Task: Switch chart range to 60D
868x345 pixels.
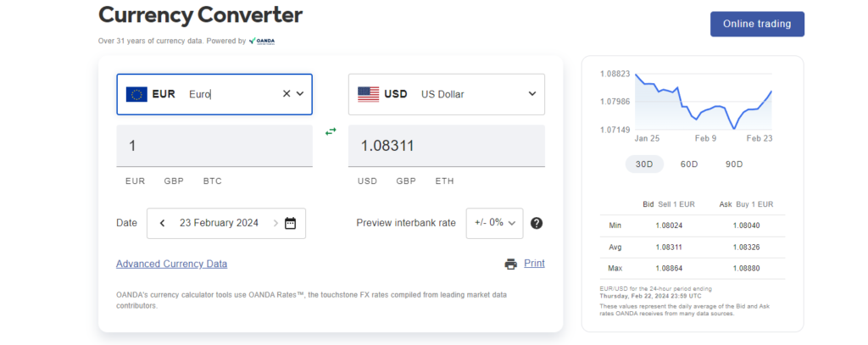Action: coord(689,164)
